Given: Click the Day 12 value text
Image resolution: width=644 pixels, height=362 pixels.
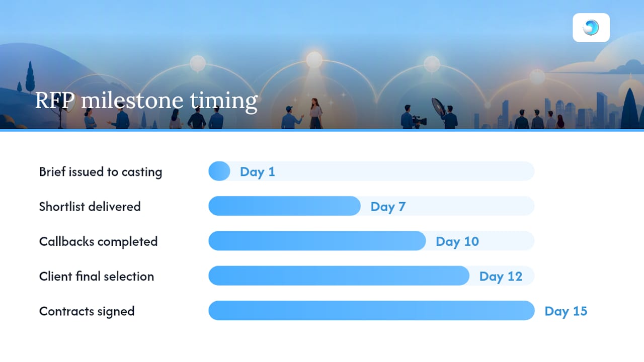Looking at the screenshot, I should (x=501, y=276).
